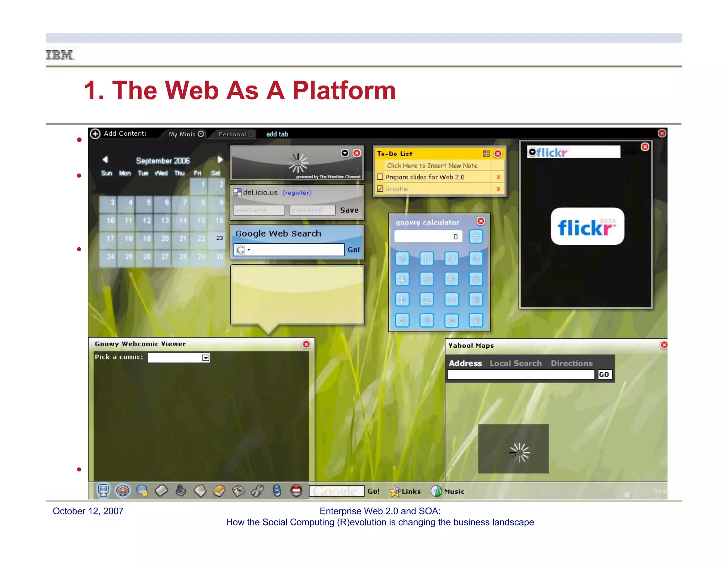The image size is (728, 562).
Task: Click 'add tab' link
Action: (277, 134)
